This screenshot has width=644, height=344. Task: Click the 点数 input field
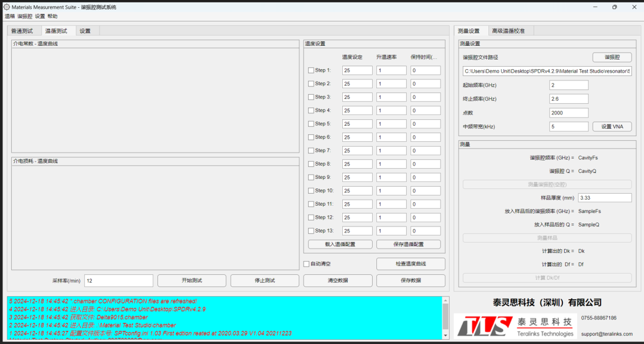[569, 113]
